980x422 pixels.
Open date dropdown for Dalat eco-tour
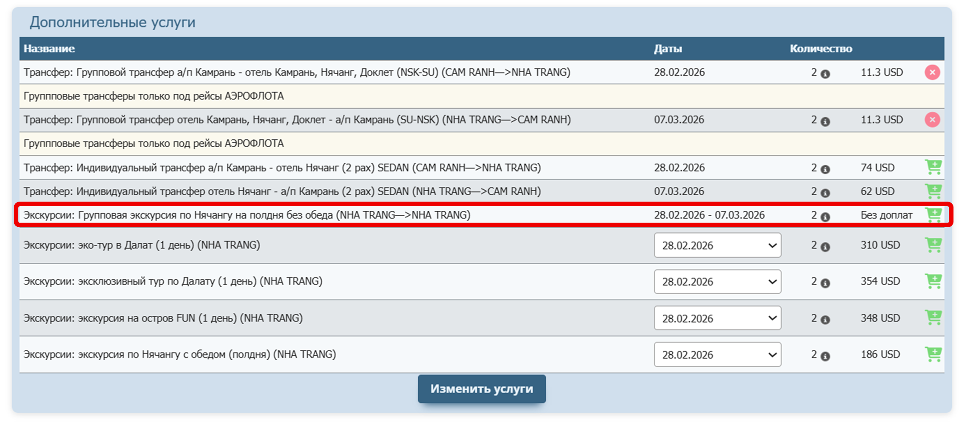coord(717,245)
